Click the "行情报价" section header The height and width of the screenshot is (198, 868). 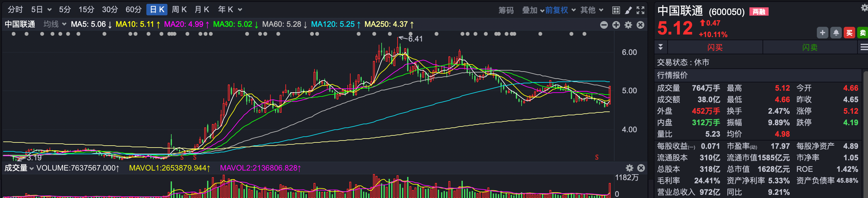[x=672, y=75]
